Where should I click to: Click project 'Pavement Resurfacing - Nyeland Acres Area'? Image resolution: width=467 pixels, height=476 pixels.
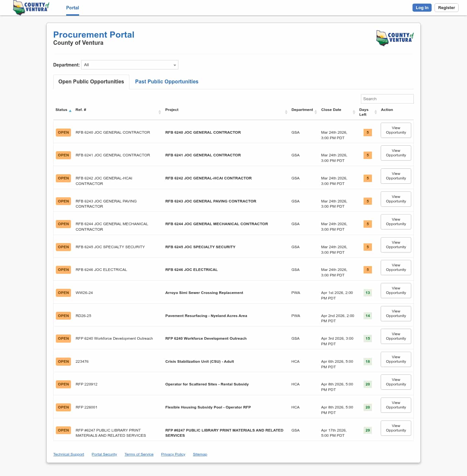click(x=206, y=316)
